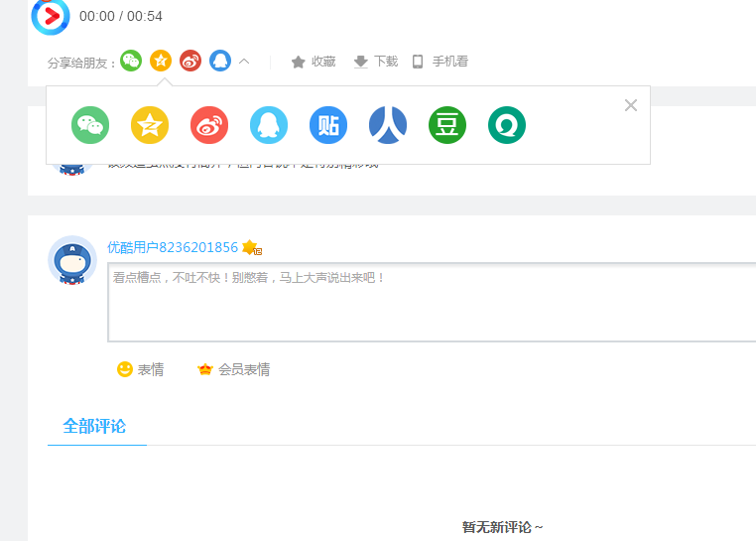Open the Captain America user avatar

point(72,260)
